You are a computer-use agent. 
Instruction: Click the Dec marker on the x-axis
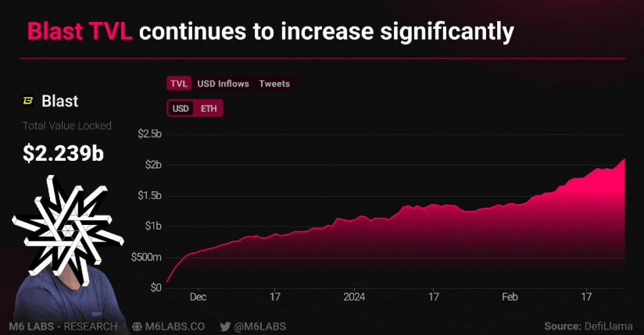[x=198, y=297]
